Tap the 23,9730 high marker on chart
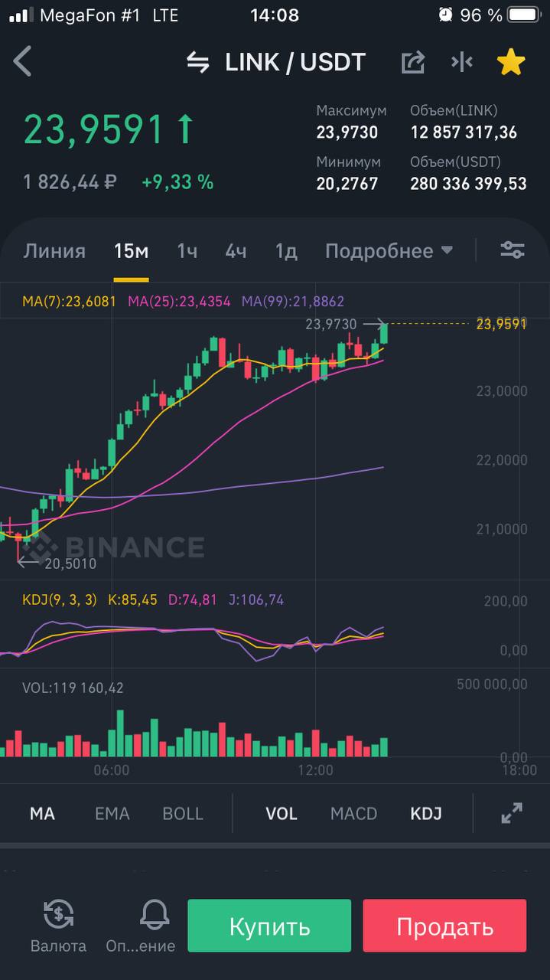Viewport: 550px width, 980px height. point(331,324)
